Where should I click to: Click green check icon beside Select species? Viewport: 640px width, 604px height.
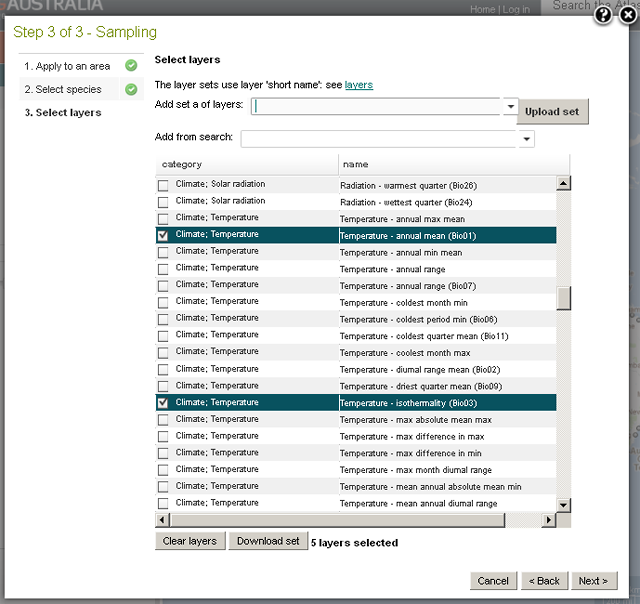coord(132,90)
